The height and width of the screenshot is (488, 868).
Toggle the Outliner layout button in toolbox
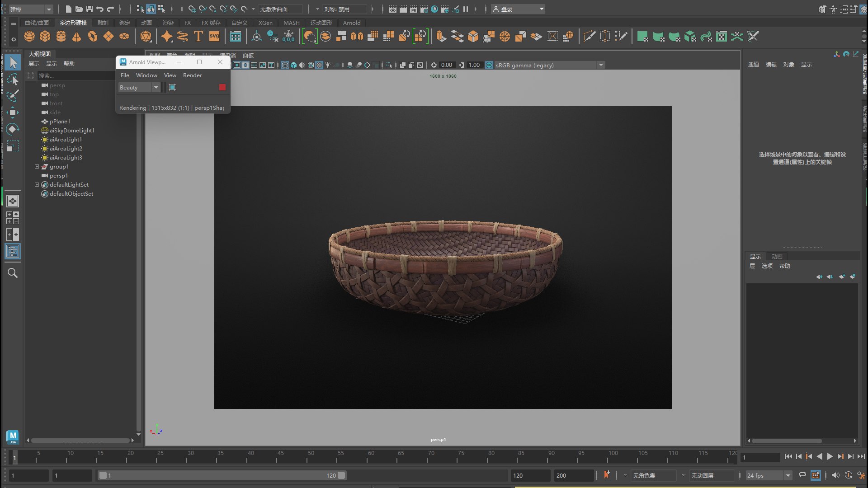coord(13,252)
